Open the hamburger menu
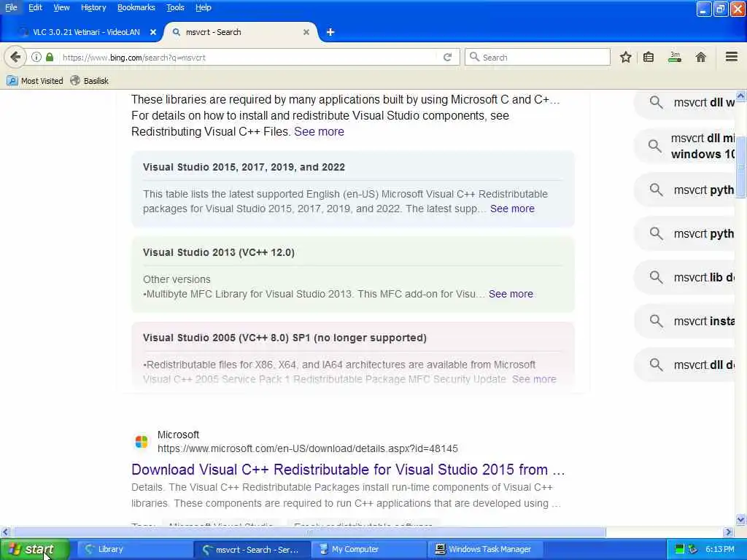The image size is (747, 560). (732, 57)
